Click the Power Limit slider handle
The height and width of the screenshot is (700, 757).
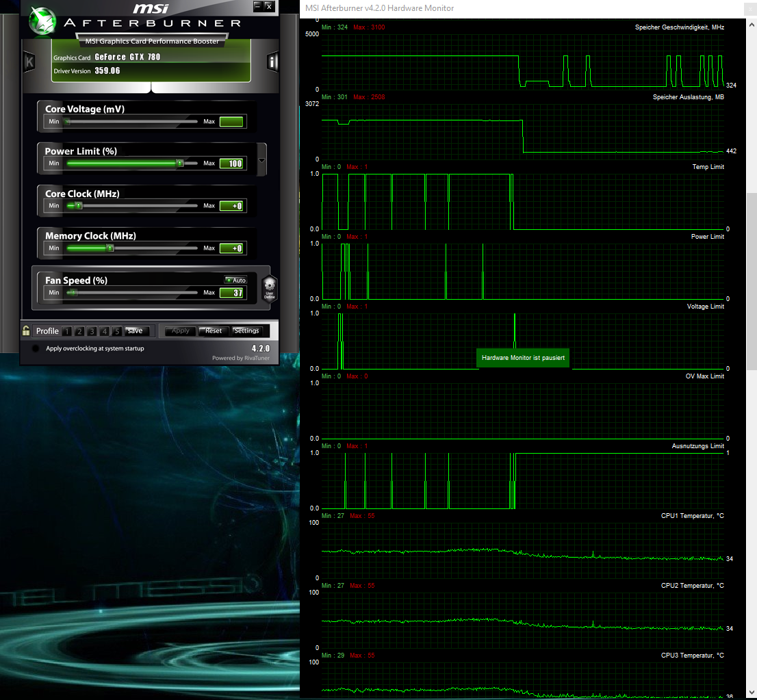pyautogui.click(x=179, y=163)
